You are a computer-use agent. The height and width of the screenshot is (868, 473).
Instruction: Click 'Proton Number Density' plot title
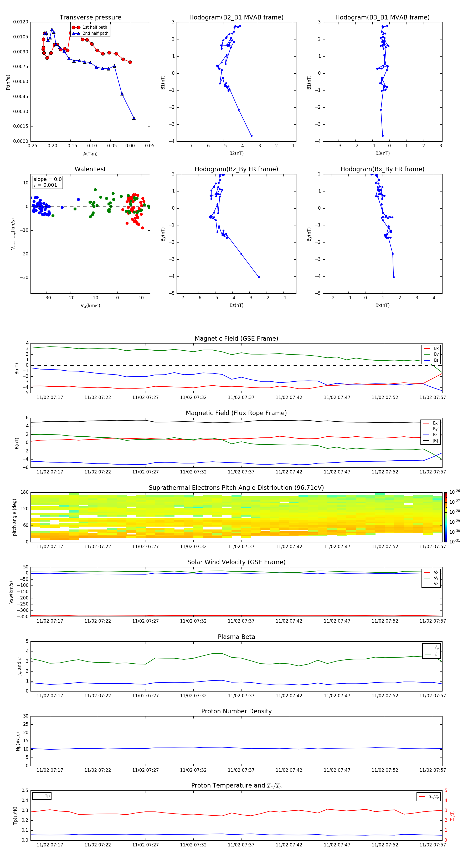(236, 711)
